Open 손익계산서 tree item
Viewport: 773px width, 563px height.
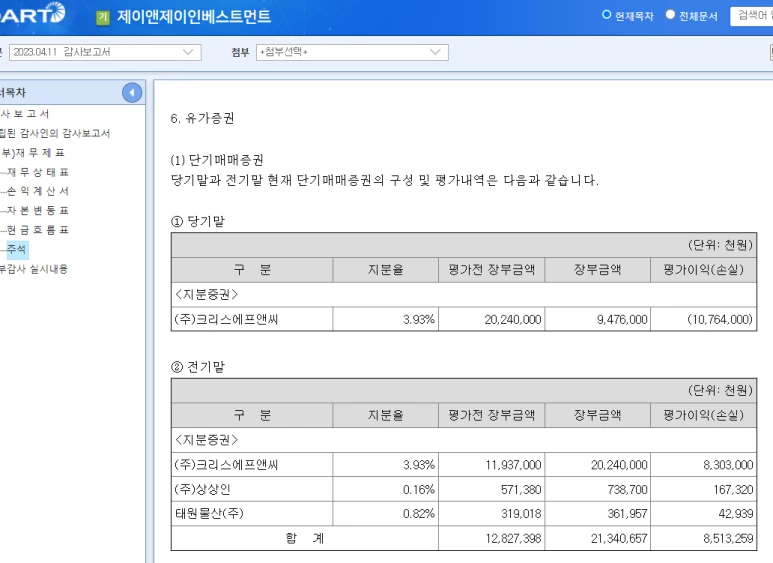pyautogui.click(x=37, y=191)
